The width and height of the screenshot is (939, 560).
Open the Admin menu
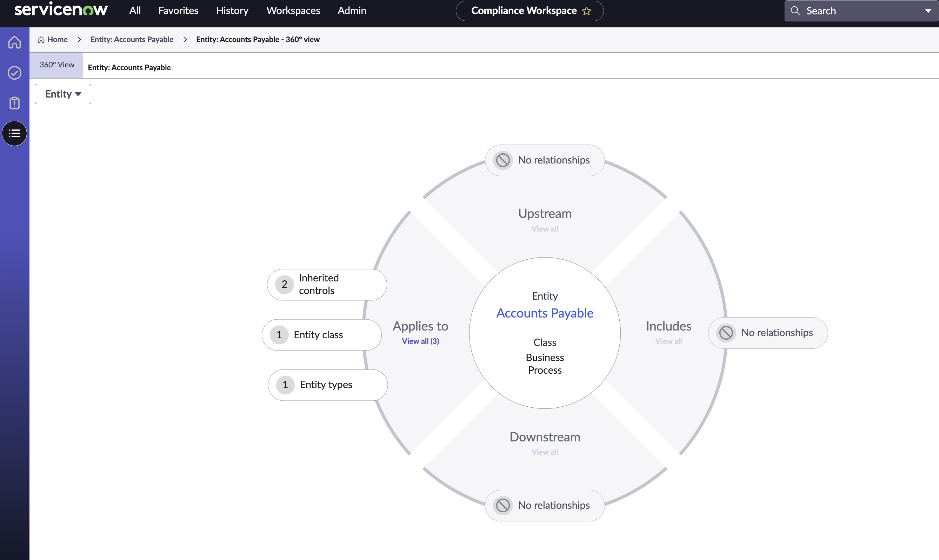[352, 11]
